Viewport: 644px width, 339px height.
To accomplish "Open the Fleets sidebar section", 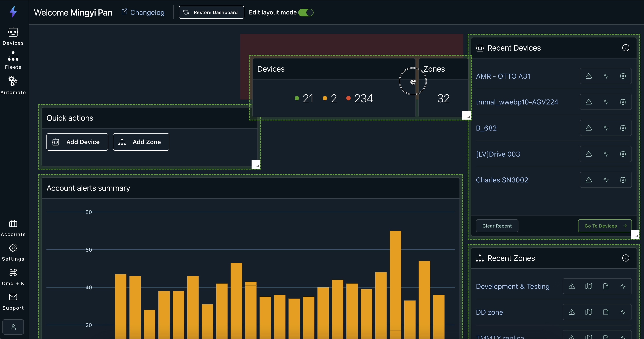I will pos(13,60).
